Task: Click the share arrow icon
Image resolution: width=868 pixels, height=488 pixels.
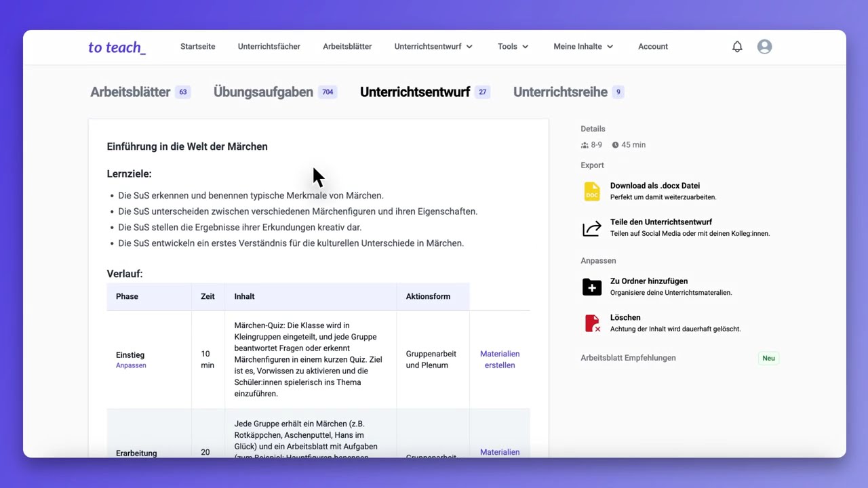Action: tap(592, 228)
